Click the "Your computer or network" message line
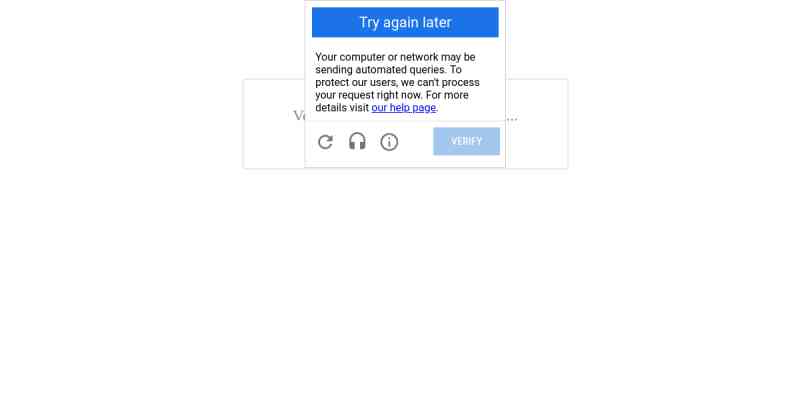This screenshot has height=400, width=800. click(395, 57)
